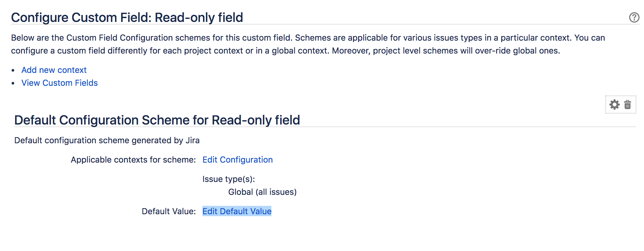View Custom Fields list
The height and width of the screenshot is (251, 644).
click(59, 83)
